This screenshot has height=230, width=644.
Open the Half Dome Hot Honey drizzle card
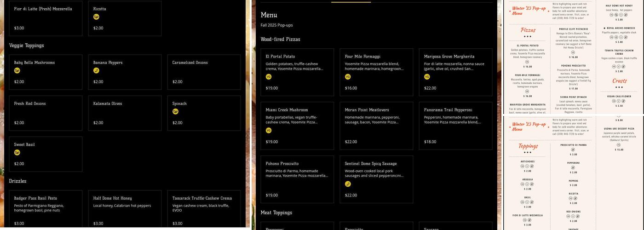[125, 210]
